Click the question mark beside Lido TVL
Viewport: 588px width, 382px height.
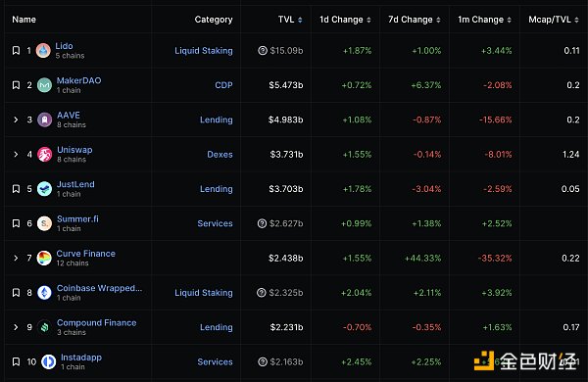pos(263,50)
